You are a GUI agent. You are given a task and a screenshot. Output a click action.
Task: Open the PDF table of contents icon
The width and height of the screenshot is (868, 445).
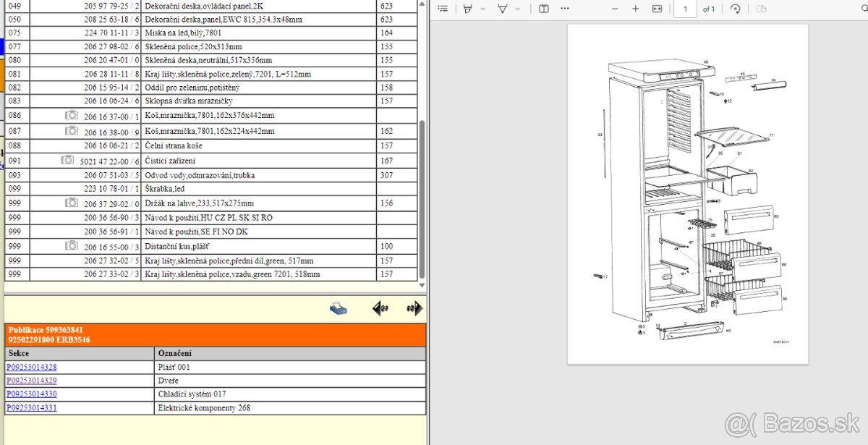coord(443,9)
